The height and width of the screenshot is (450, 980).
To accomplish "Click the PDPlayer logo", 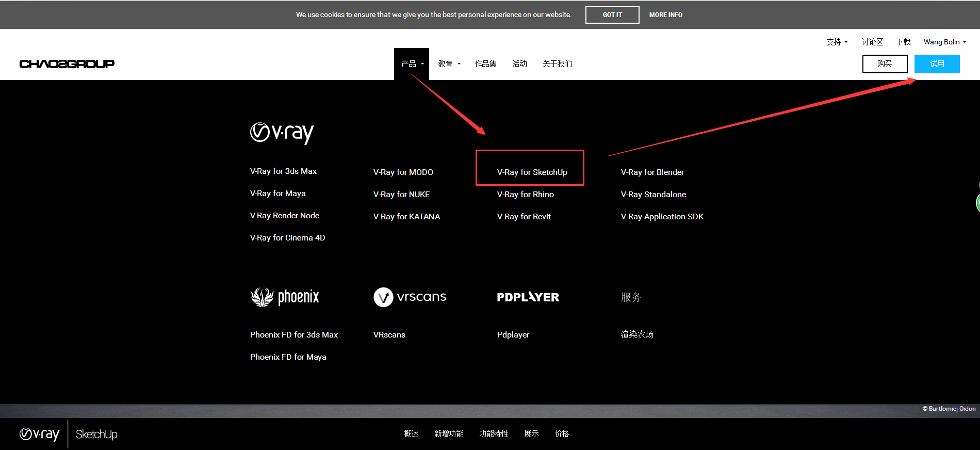I will pos(528,297).
